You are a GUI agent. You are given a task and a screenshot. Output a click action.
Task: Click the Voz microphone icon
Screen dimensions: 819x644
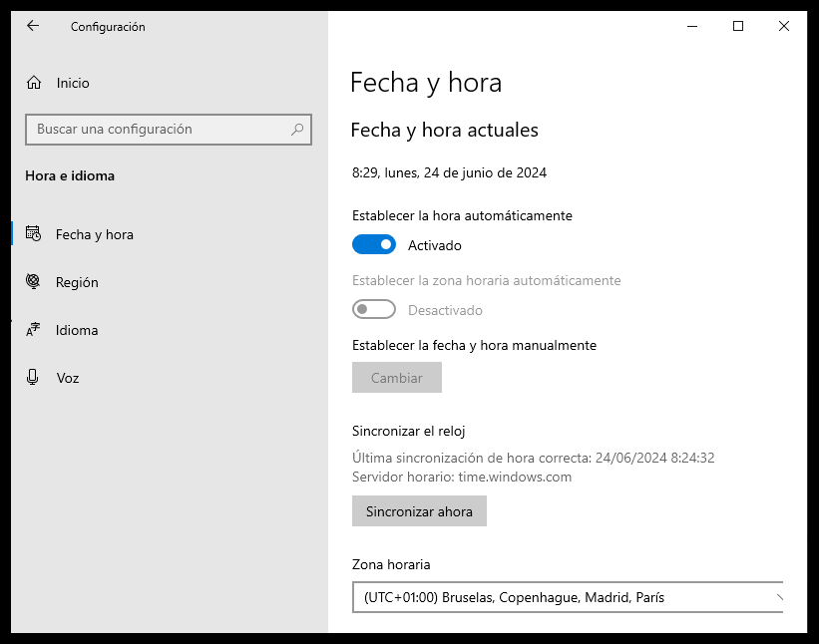pyautogui.click(x=32, y=377)
